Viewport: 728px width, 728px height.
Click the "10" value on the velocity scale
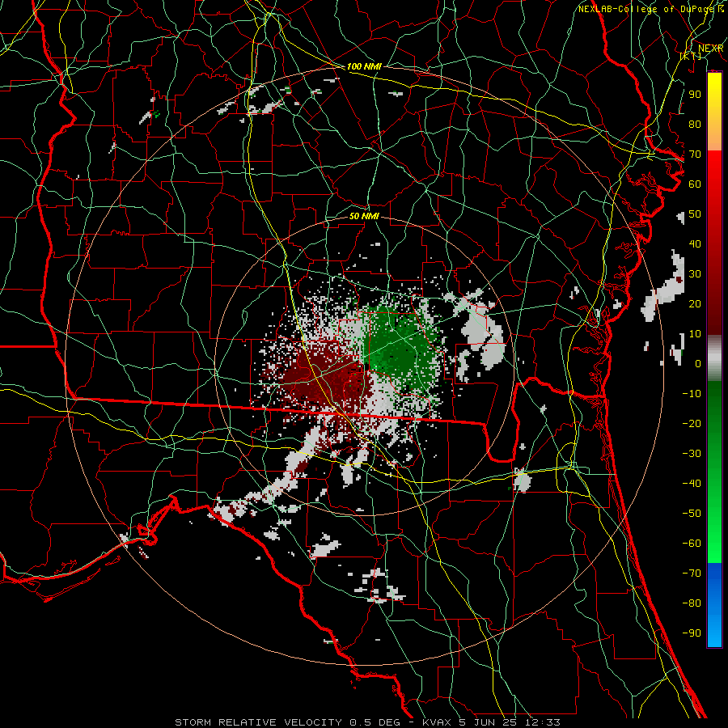[x=695, y=334]
